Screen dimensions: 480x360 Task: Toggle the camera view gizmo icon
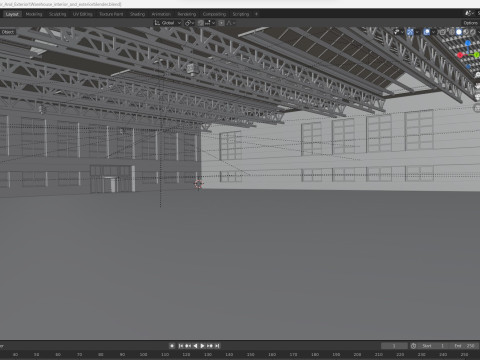tap(478, 96)
